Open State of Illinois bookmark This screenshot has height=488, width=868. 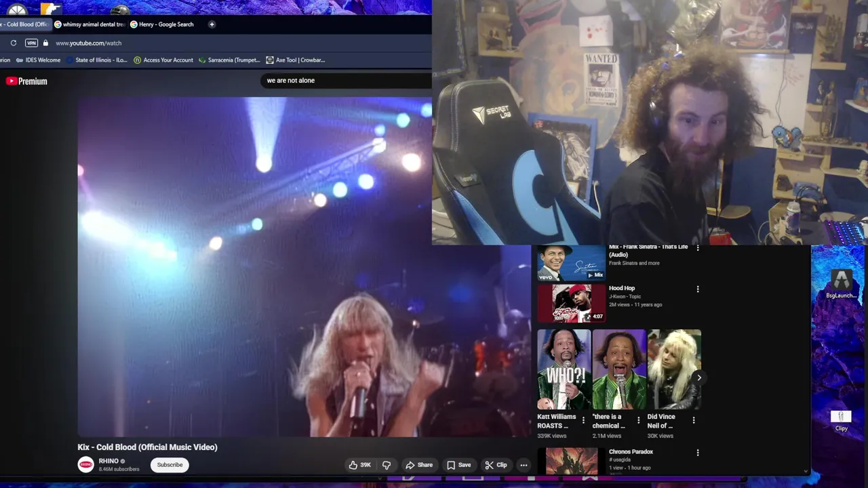click(96, 60)
